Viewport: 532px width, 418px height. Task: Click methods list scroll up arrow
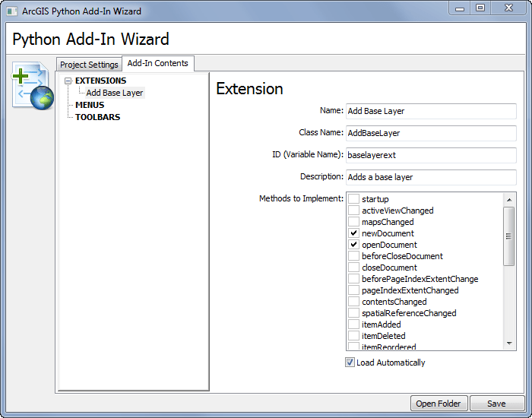[x=509, y=200]
